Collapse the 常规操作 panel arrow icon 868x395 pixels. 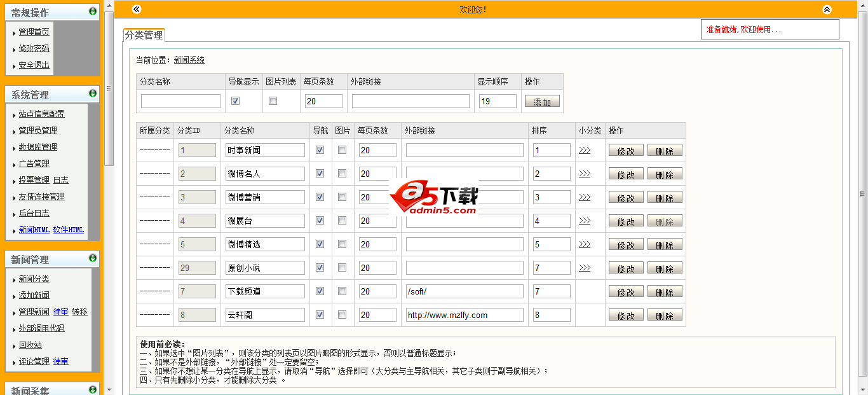tap(93, 11)
